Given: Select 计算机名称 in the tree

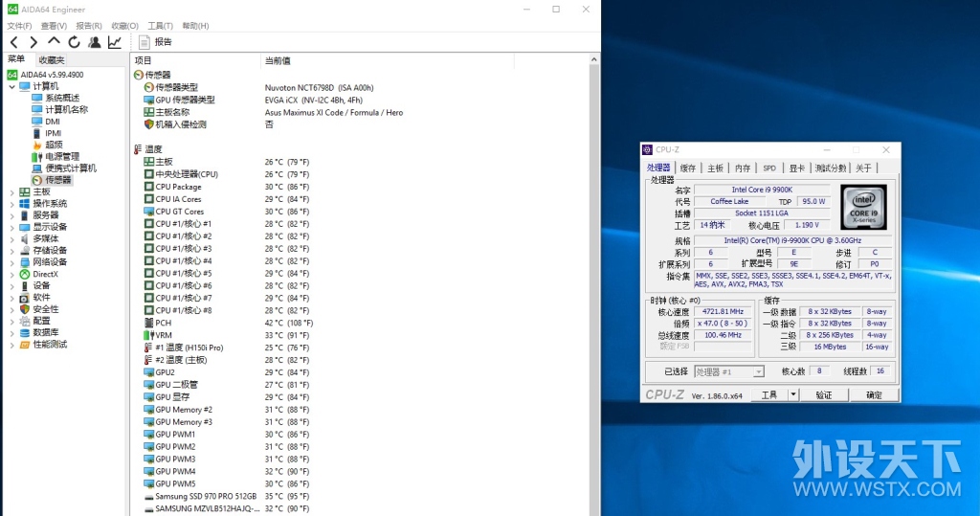Looking at the screenshot, I should tap(66, 109).
